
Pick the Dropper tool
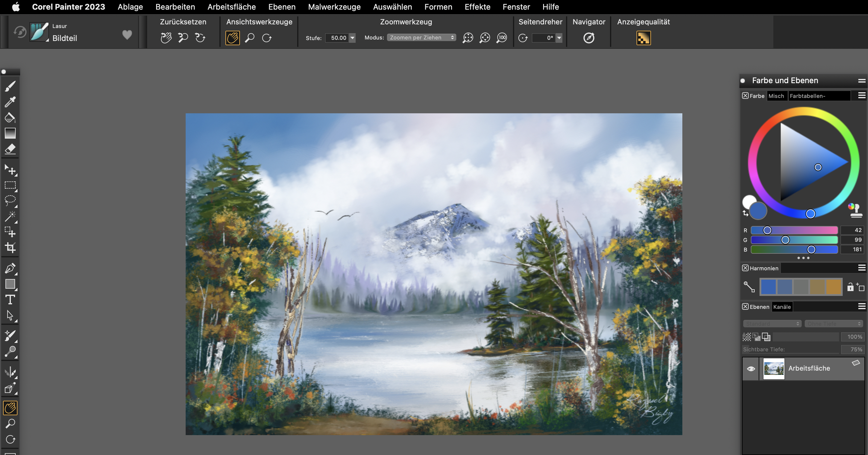tap(10, 102)
